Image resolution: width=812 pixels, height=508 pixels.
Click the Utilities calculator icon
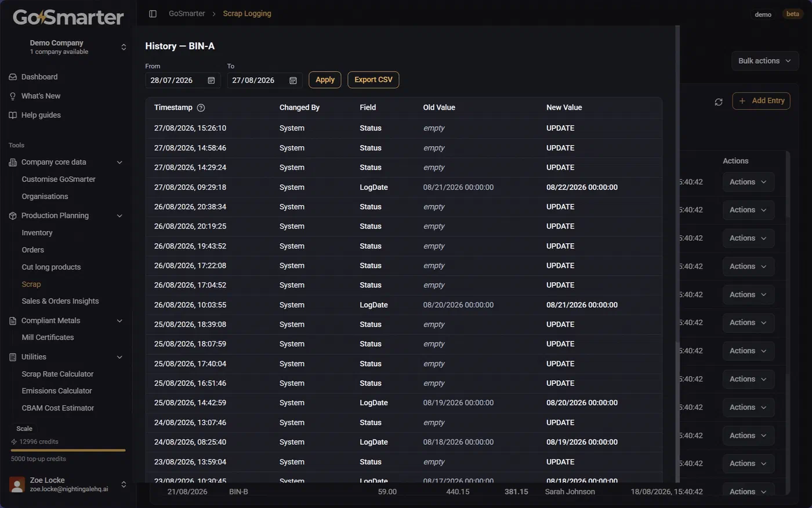coord(13,357)
